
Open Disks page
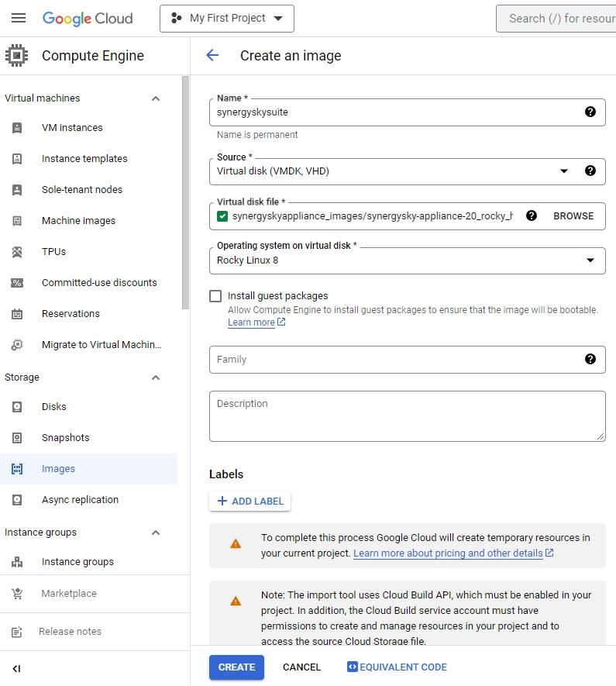click(54, 407)
